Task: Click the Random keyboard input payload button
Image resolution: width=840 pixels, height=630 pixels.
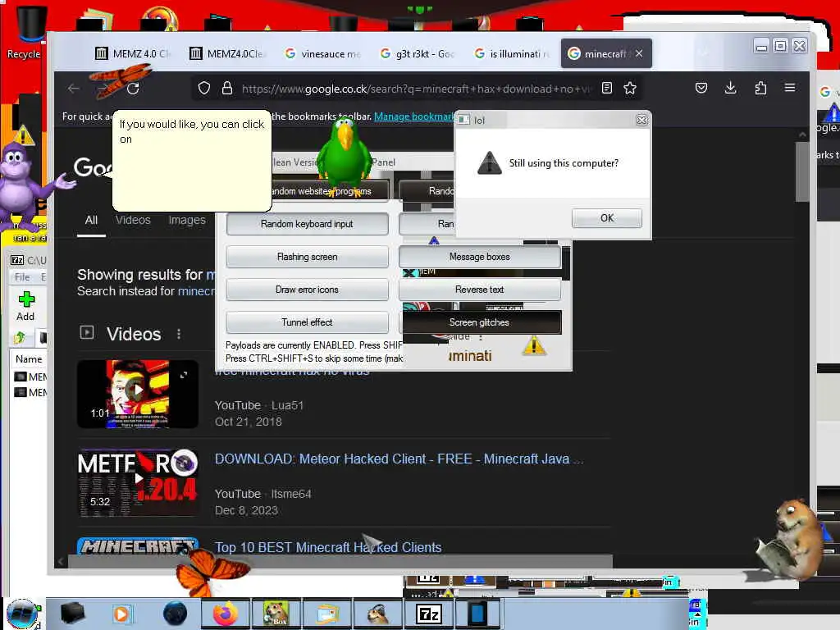Action: coord(307,224)
